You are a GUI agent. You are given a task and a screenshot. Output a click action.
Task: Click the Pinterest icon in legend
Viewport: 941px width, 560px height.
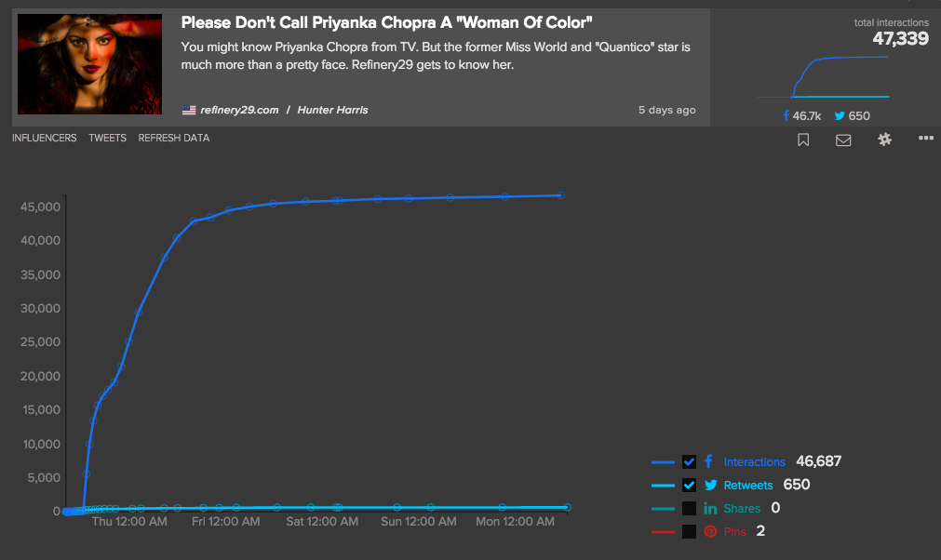click(x=710, y=532)
